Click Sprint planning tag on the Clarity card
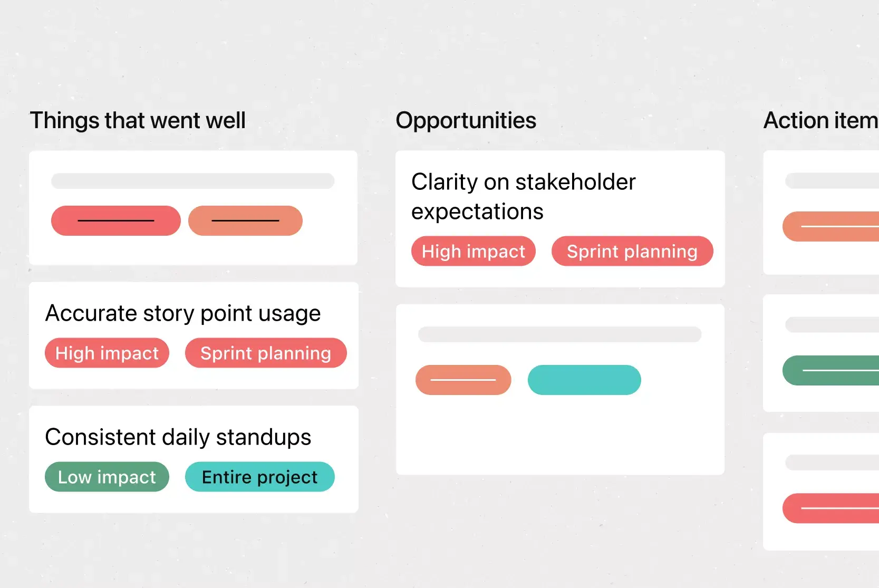Image resolution: width=879 pixels, height=588 pixels. [632, 251]
